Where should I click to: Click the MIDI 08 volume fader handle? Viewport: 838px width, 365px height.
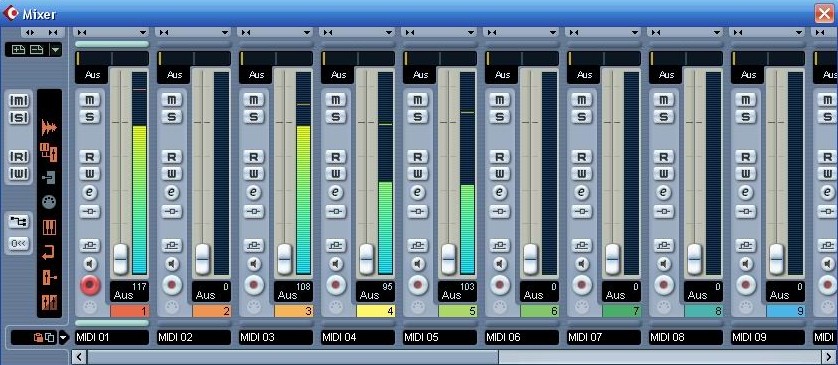coord(695,259)
